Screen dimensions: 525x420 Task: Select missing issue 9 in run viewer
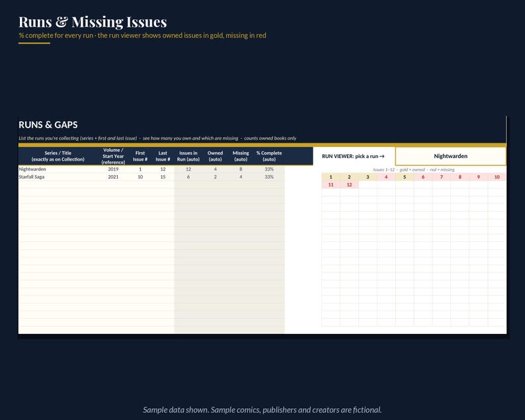tap(479, 177)
